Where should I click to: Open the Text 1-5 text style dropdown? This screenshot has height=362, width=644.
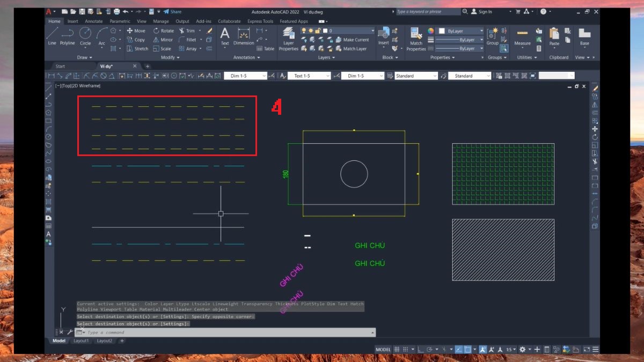[310, 76]
